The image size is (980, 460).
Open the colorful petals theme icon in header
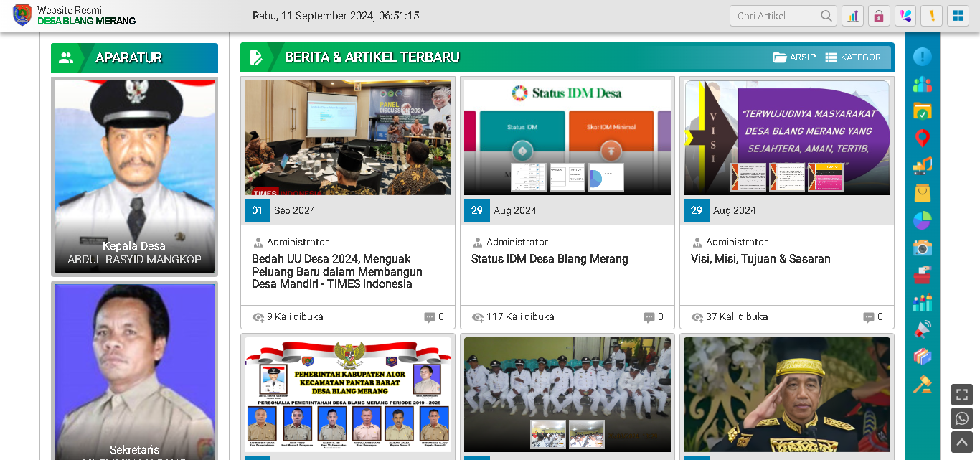(905, 16)
